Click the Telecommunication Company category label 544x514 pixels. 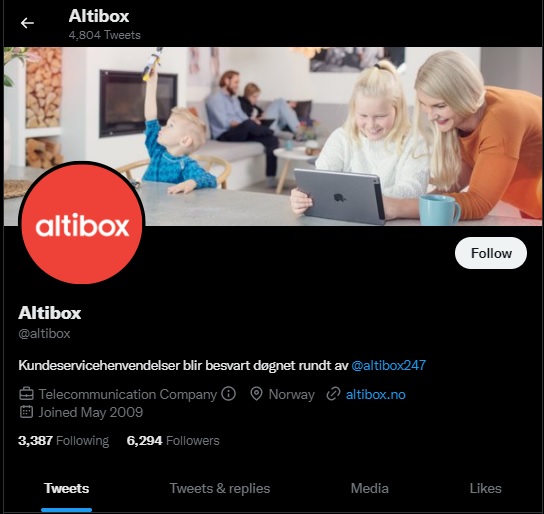click(127, 394)
